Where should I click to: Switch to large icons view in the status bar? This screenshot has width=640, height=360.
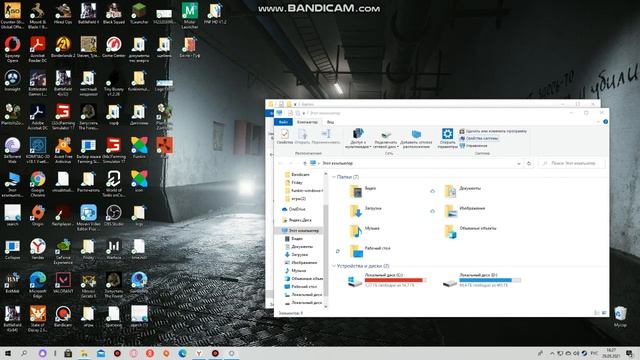(604, 313)
